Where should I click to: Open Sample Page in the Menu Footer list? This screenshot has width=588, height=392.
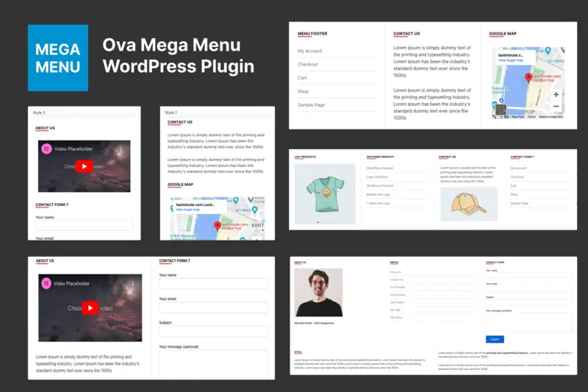click(311, 105)
